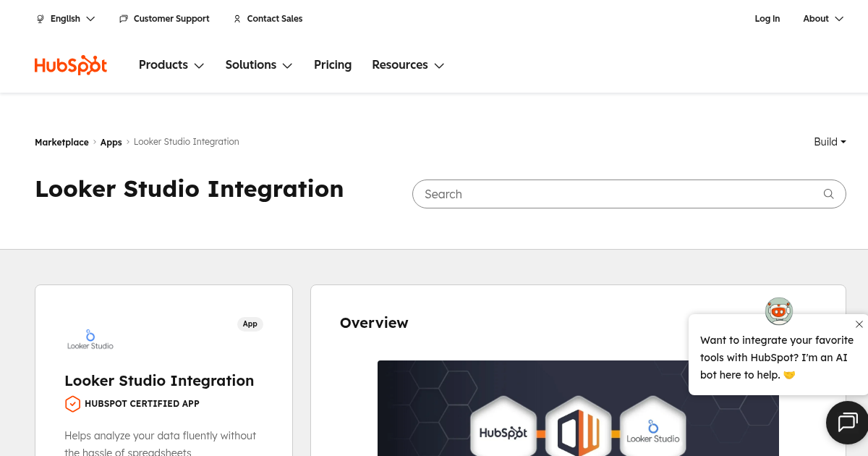This screenshot has height=456, width=868.
Task: Open the Build dropdown
Action: coord(830,142)
